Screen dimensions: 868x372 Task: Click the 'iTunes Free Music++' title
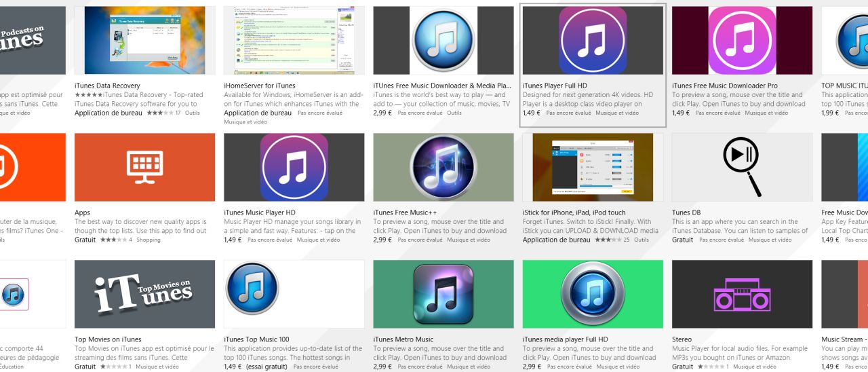[405, 212]
